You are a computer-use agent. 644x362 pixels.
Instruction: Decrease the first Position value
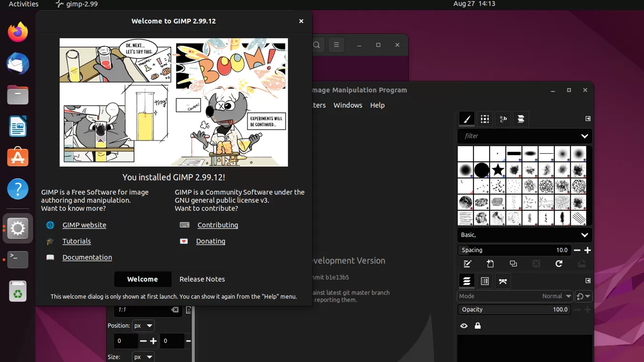pyautogui.click(x=143, y=341)
